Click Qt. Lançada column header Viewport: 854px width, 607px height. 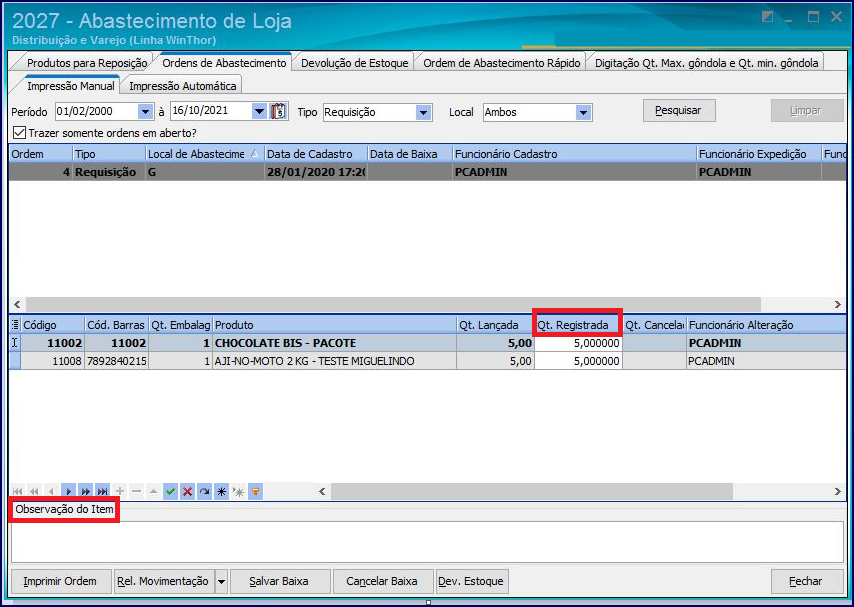coord(495,325)
